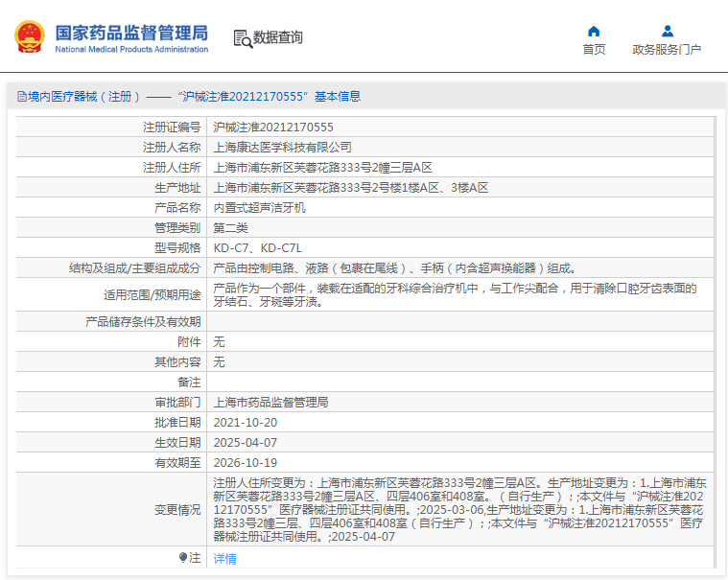Click the 型号规格 row label
Screen dimensions: 728x580
click(x=177, y=248)
